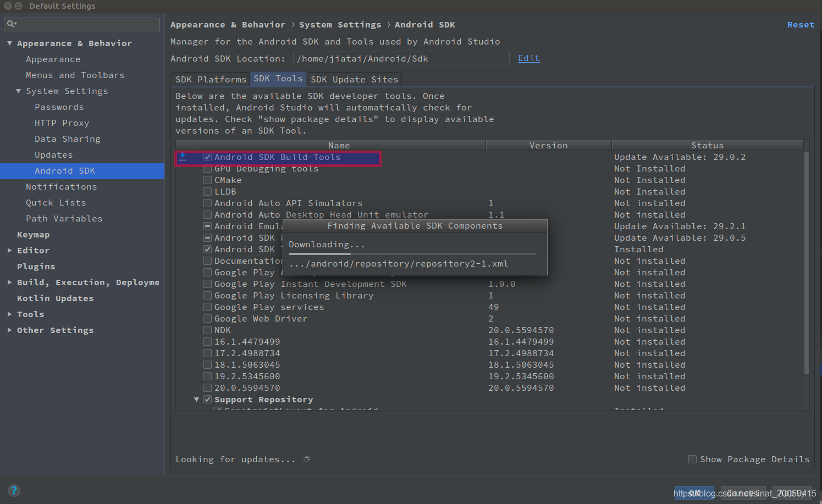Collapse the Support Repository entry

tap(196, 399)
